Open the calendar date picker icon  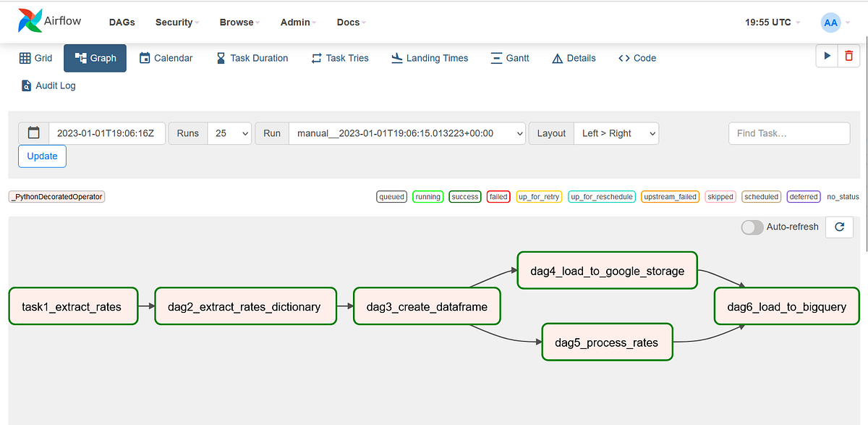tap(32, 132)
